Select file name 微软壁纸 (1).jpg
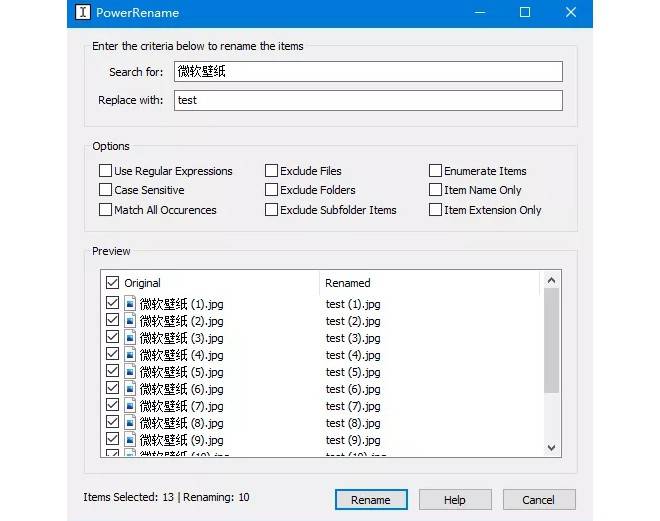The image size is (660, 521). pos(181,304)
